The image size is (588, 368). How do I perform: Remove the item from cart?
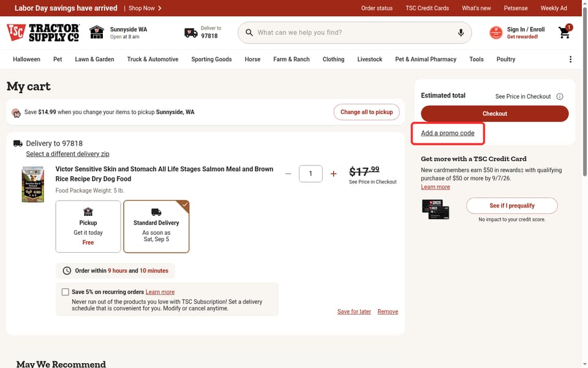tap(388, 312)
